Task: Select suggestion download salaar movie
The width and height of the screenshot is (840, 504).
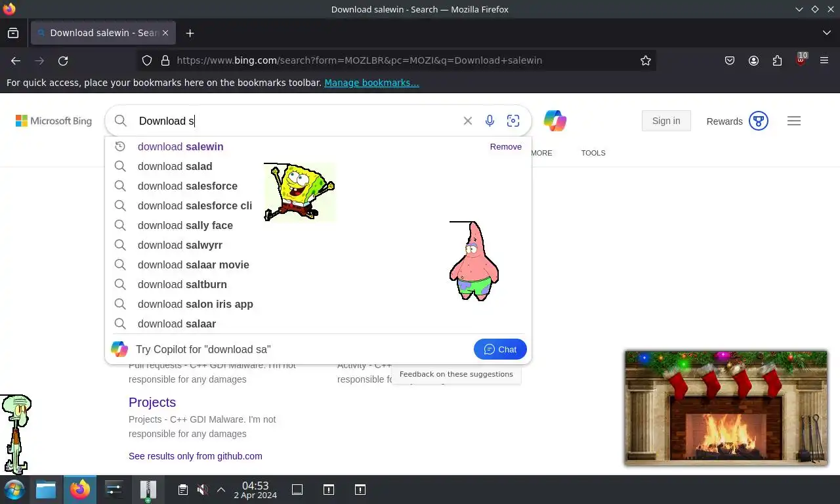Action: pos(318,264)
